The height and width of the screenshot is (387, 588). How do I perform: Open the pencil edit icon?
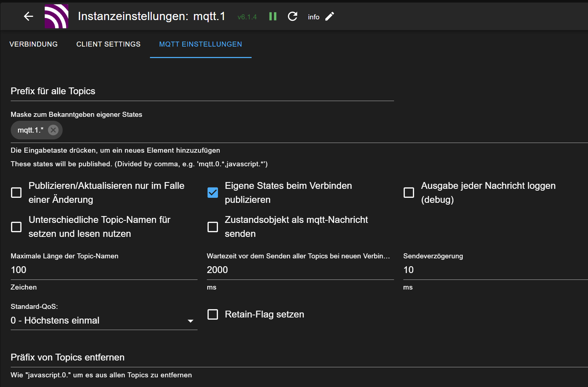click(x=330, y=16)
